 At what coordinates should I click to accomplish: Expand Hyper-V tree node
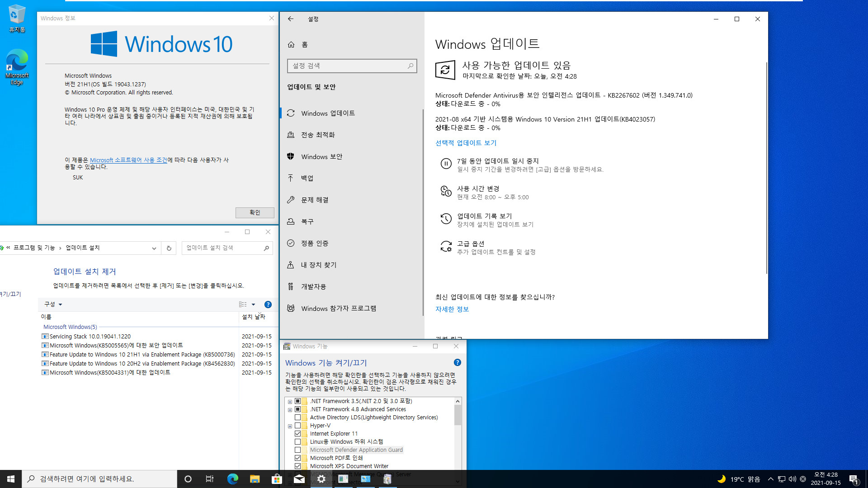(x=290, y=426)
